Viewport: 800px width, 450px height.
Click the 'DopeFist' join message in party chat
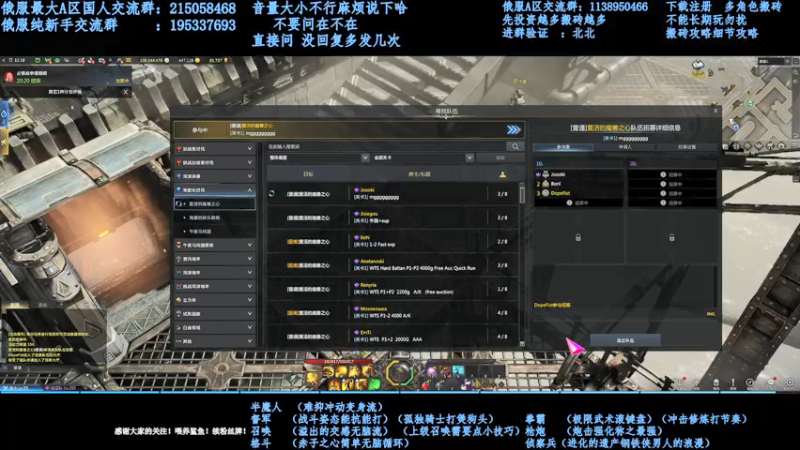[x=553, y=305]
